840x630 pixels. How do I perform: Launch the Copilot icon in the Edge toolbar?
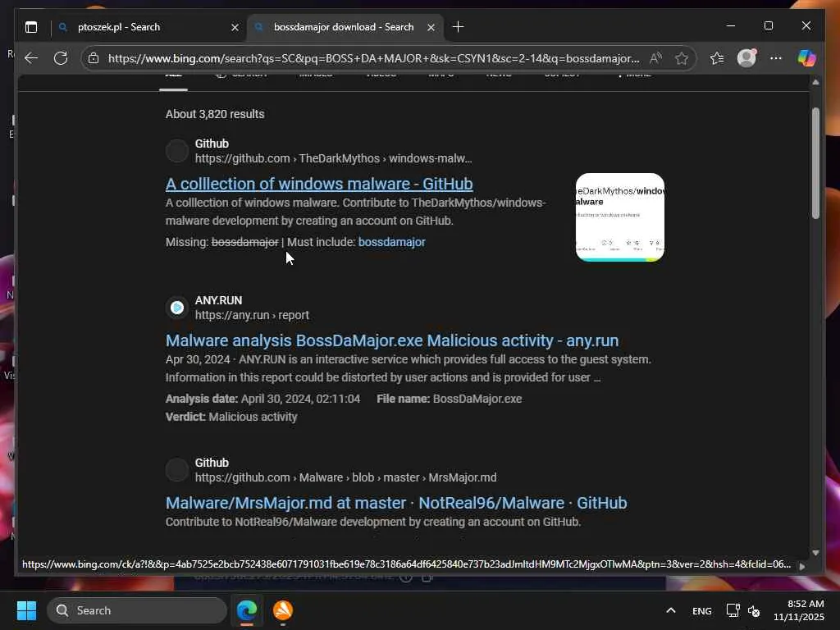(x=806, y=58)
